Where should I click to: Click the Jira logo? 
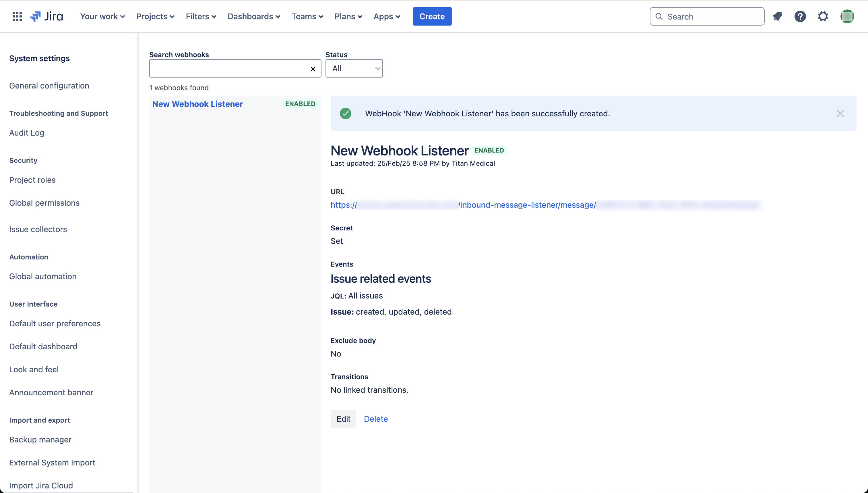[x=46, y=16]
